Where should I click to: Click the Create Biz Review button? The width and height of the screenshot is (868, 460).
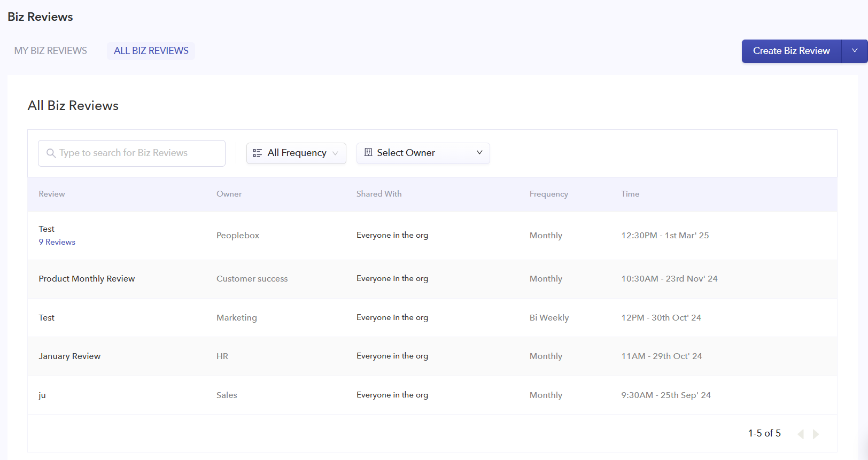click(x=792, y=51)
